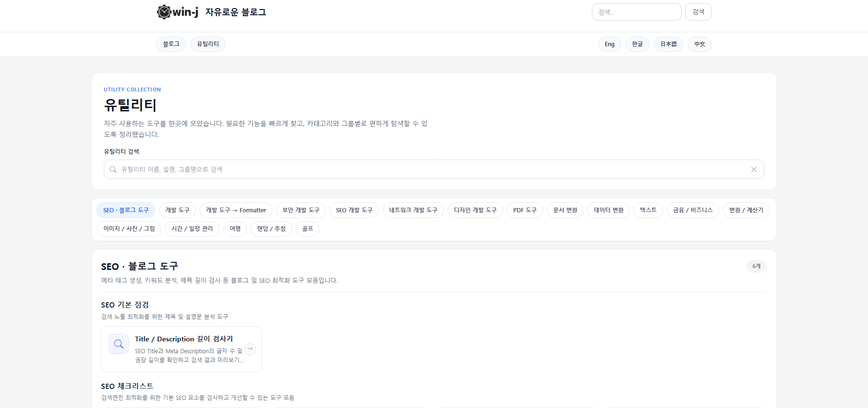Select the SEO 개발 도구 chip
868x408 pixels.
click(x=354, y=210)
